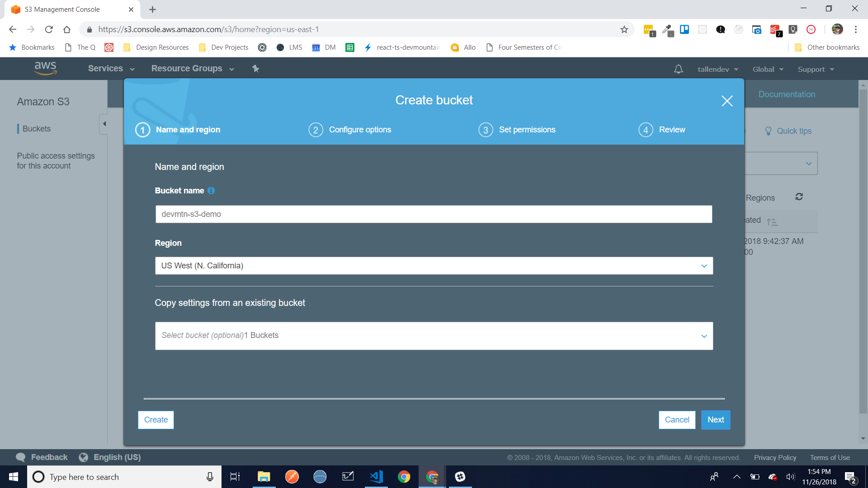Click the Bucket name info icon
Viewport: 868px width, 488px height.
point(211,191)
